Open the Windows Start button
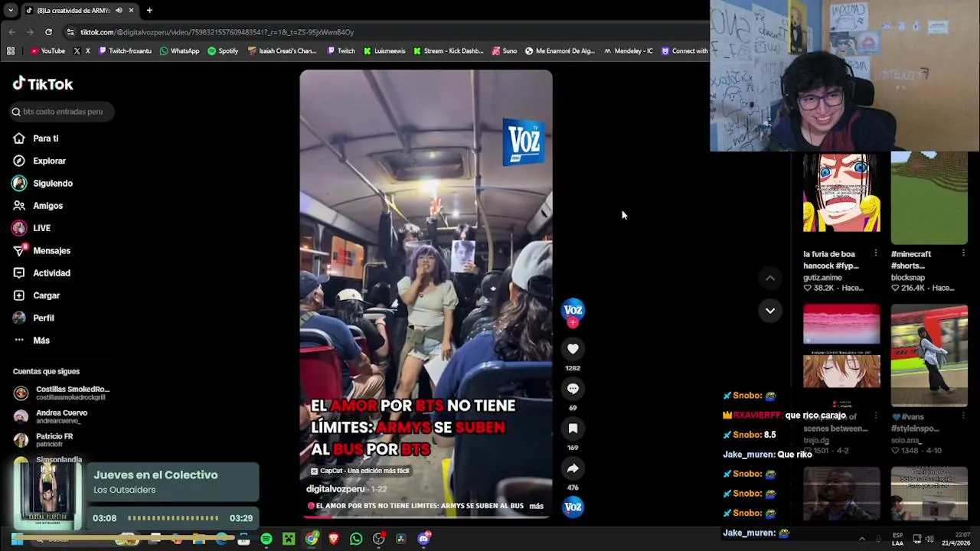 click(x=17, y=540)
